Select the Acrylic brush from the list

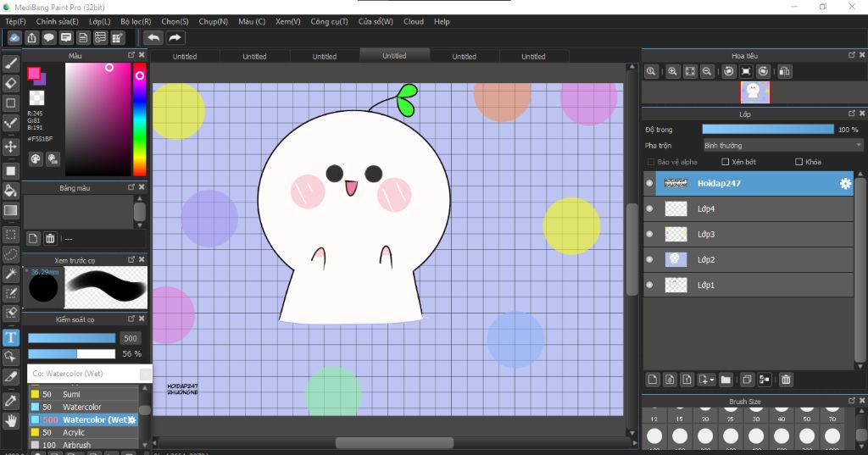(x=74, y=432)
